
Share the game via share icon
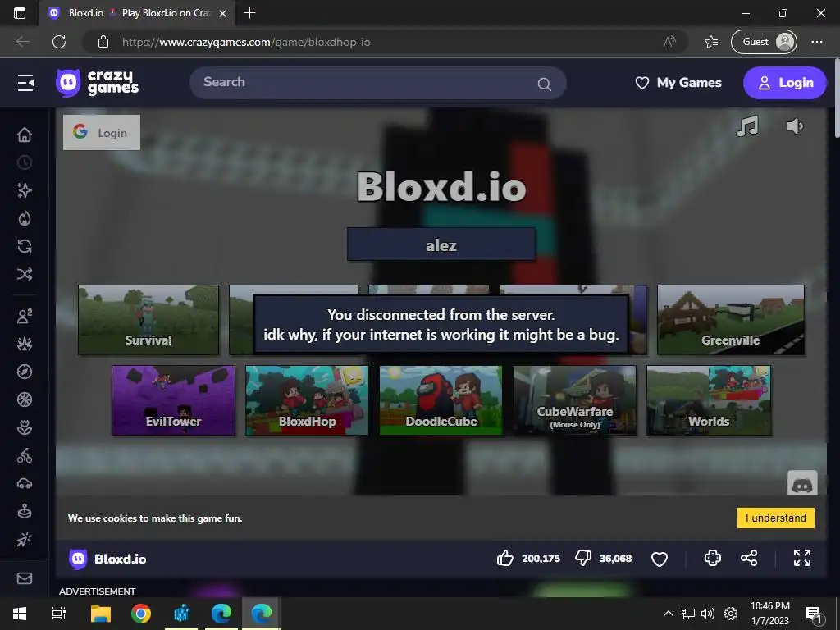click(x=749, y=558)
